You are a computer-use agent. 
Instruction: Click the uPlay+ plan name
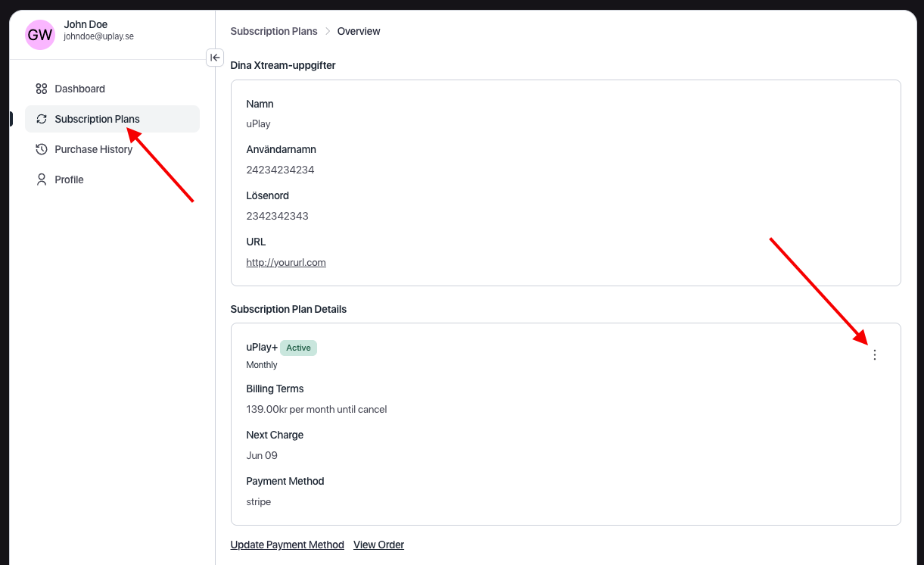click(262, 347)
